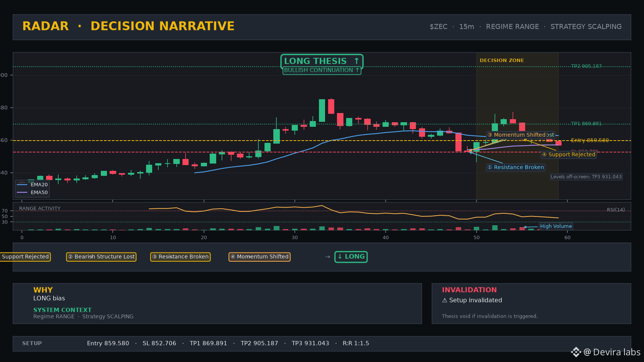Click the SYSTEM CONTEXT heading

62,310
